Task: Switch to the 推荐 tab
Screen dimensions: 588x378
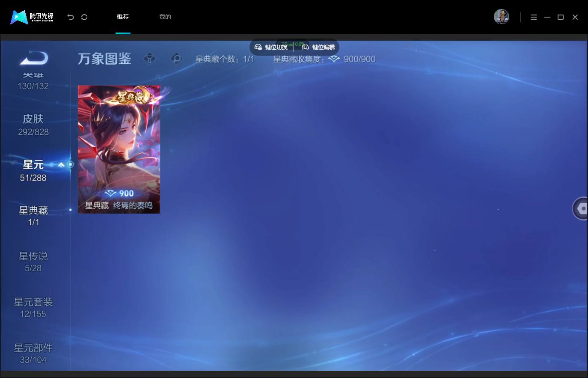Action: click(123, 17)
